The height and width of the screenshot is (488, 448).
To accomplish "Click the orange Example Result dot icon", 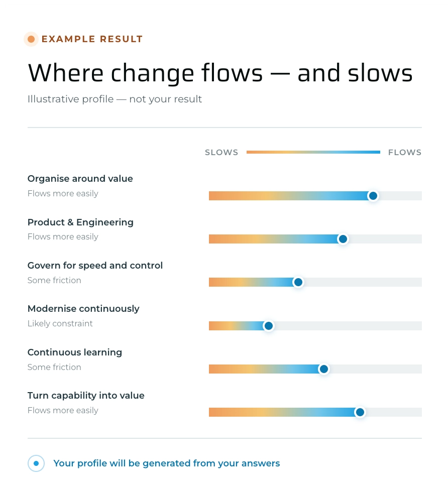I will 31,39.
